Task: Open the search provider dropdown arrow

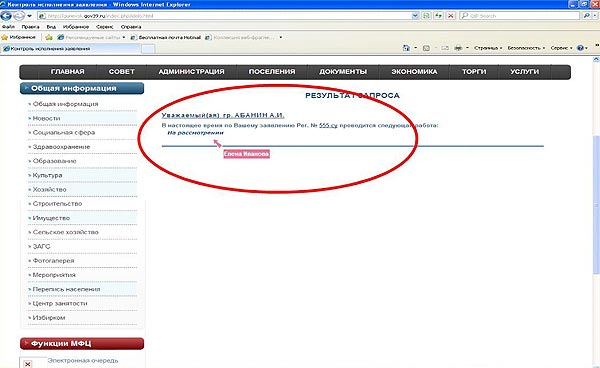Action: 595,16
